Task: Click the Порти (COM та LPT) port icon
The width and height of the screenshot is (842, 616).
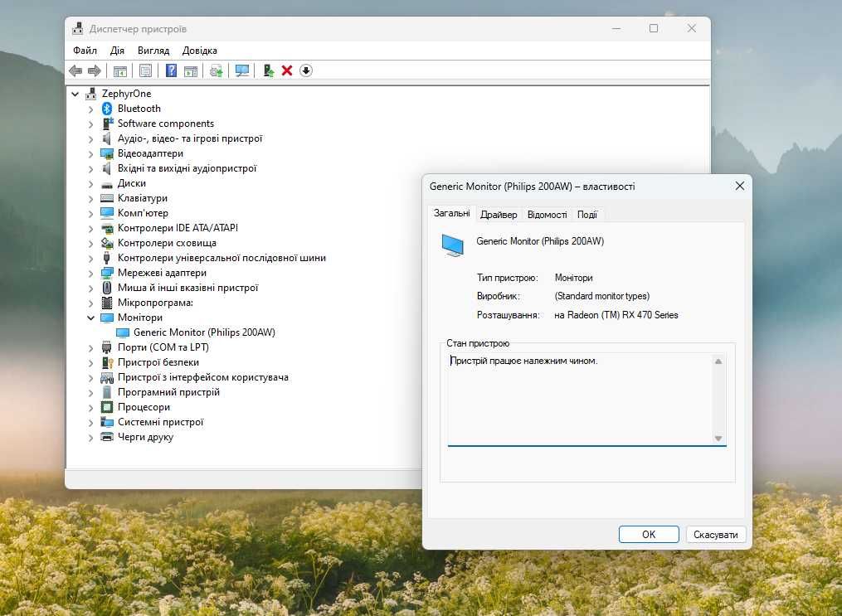Action: click(x=106, y=347)
